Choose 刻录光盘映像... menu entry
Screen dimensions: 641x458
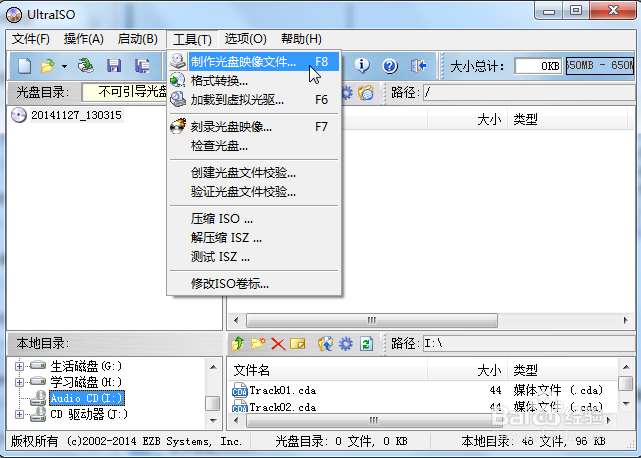pos(253,127)
